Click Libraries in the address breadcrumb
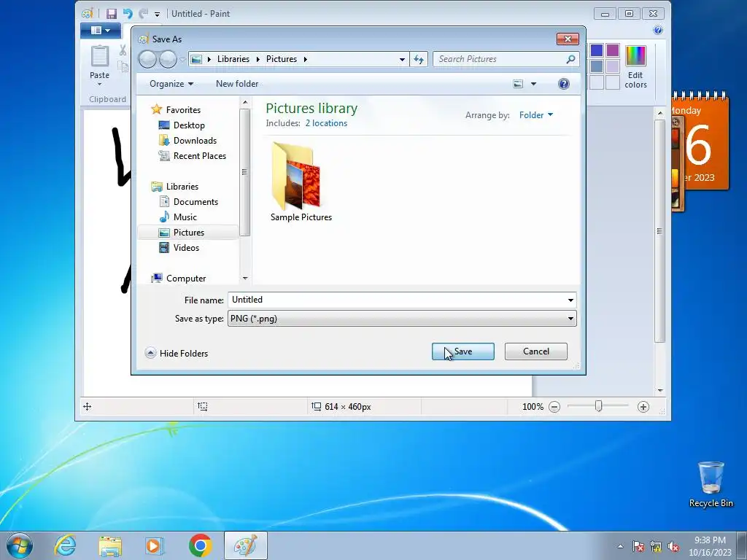 [x=233, y=59]
